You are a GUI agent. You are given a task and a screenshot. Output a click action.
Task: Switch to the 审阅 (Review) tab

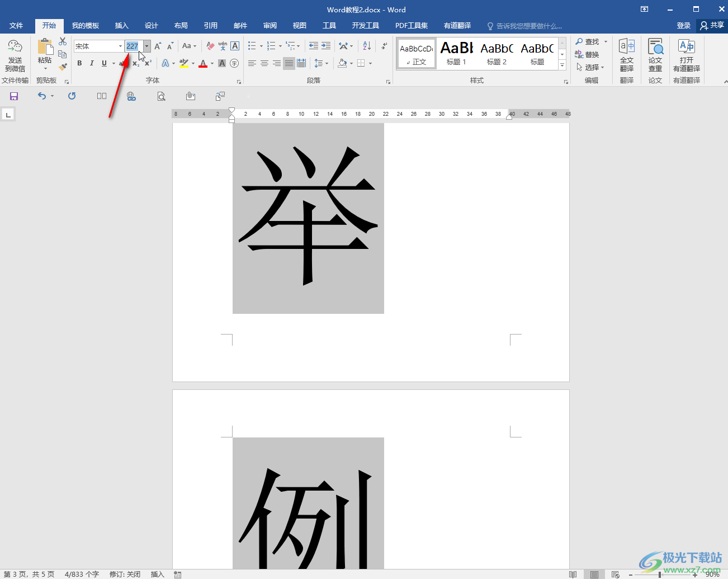pyautogui.click(x=270, y=26)
